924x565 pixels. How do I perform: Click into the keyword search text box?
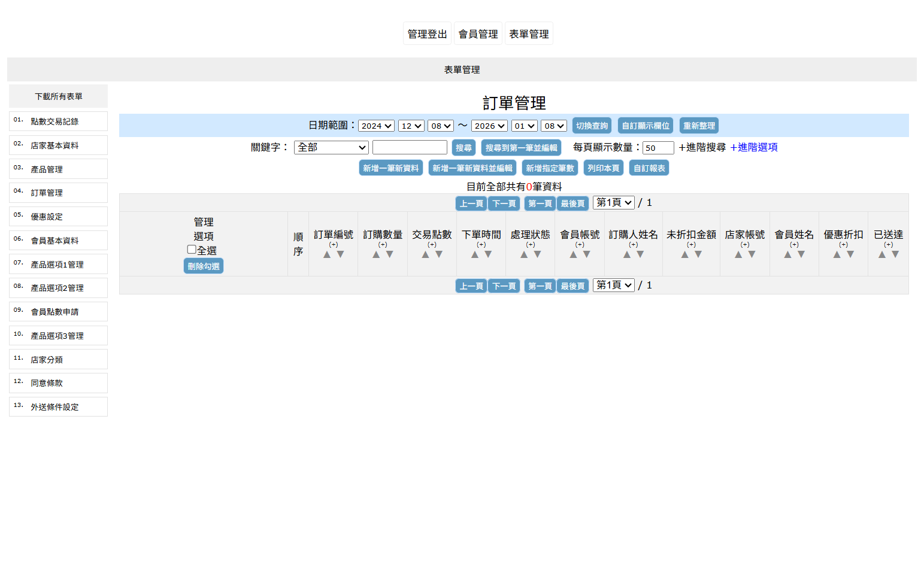pos(410,147)
